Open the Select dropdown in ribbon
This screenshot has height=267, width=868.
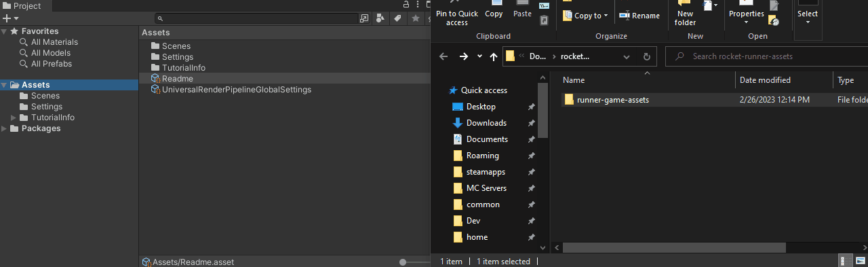pyautogui.click(x=808, y=14)
